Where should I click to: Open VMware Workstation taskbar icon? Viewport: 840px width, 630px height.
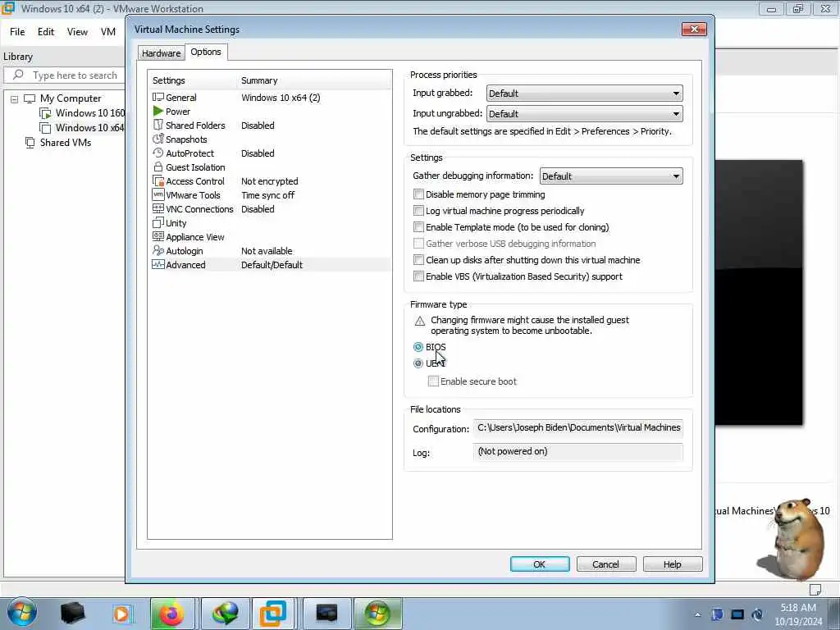[x=272, y=614]
